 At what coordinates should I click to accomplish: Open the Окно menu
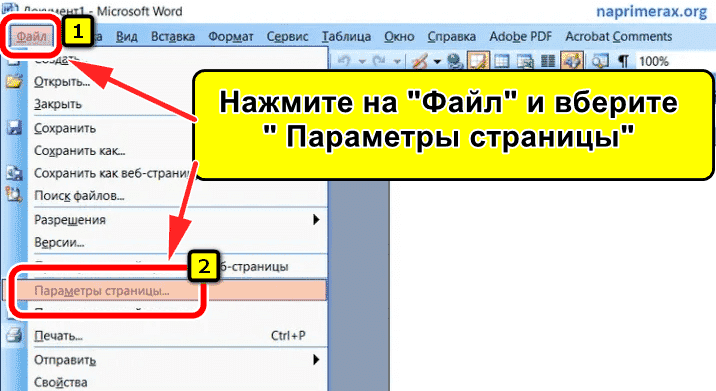coord(399,37)
